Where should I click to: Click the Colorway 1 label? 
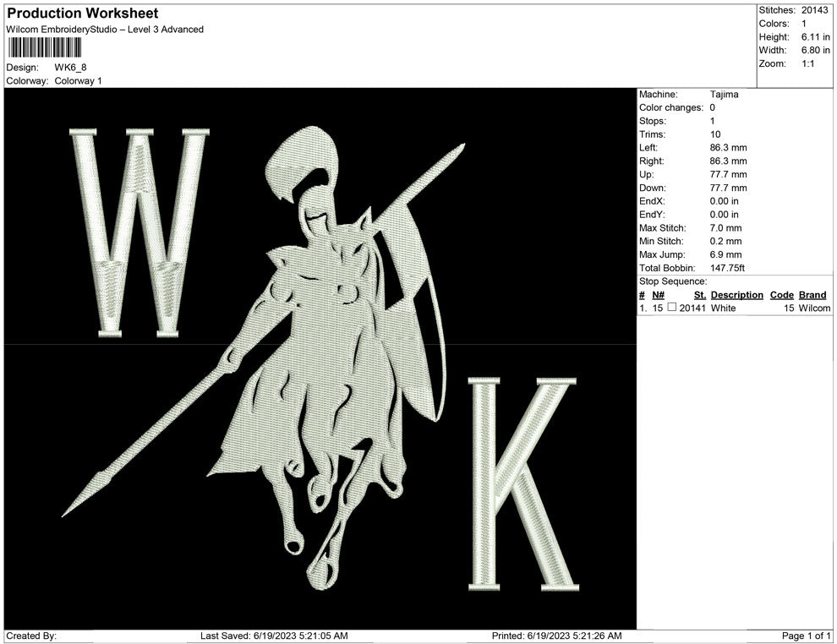(x=78, y=81)
